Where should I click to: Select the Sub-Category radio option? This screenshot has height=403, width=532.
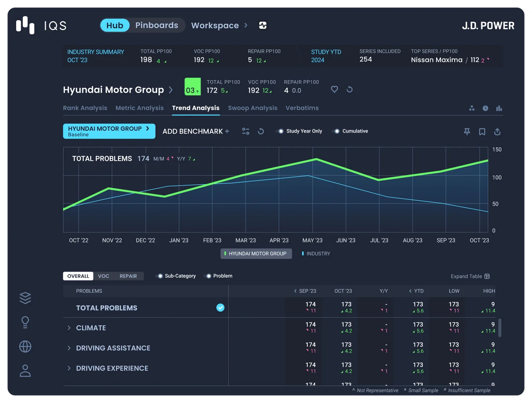click(x=175, y=276)
